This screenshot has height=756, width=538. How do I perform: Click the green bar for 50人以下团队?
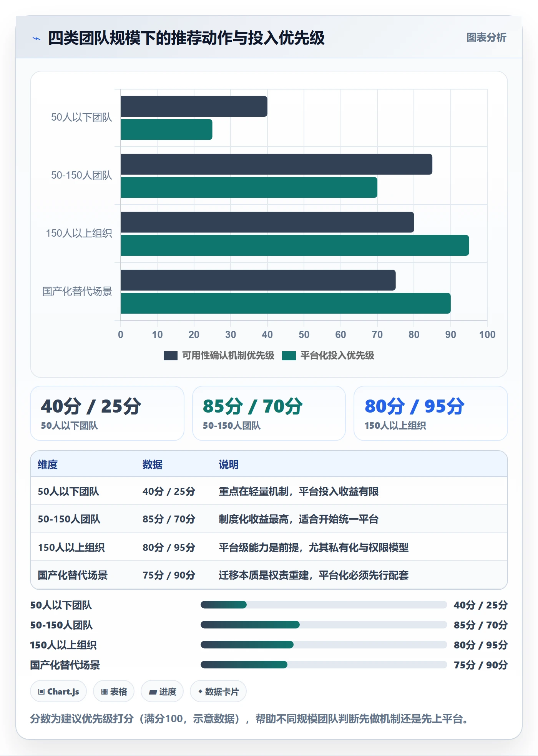(x=166, y=129)
